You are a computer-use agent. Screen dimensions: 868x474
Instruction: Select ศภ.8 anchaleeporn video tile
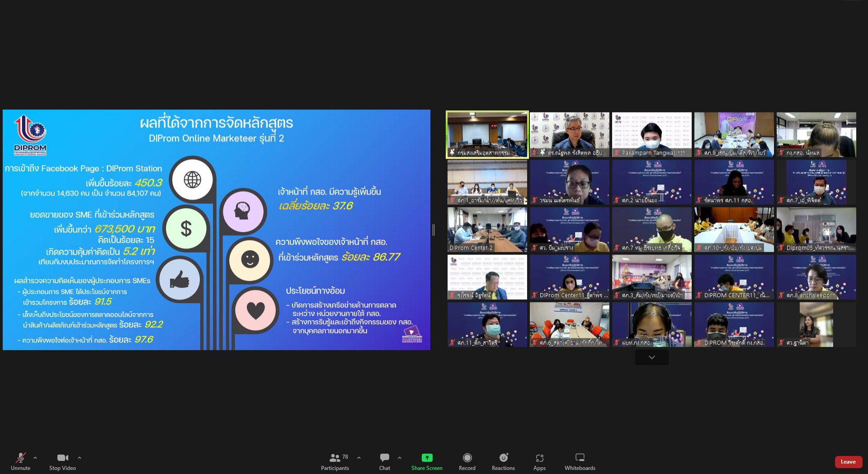pyautogui.click(x=816, y=277)
